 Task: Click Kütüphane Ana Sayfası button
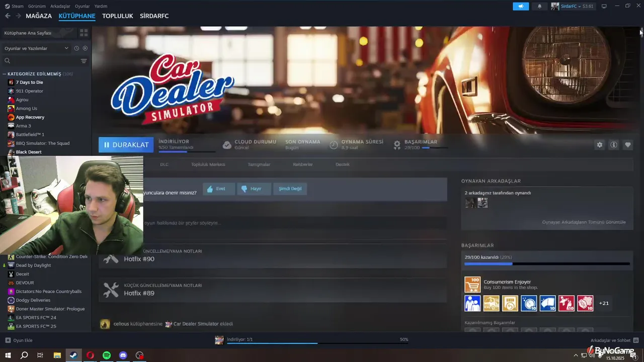(x=38, y=33)
